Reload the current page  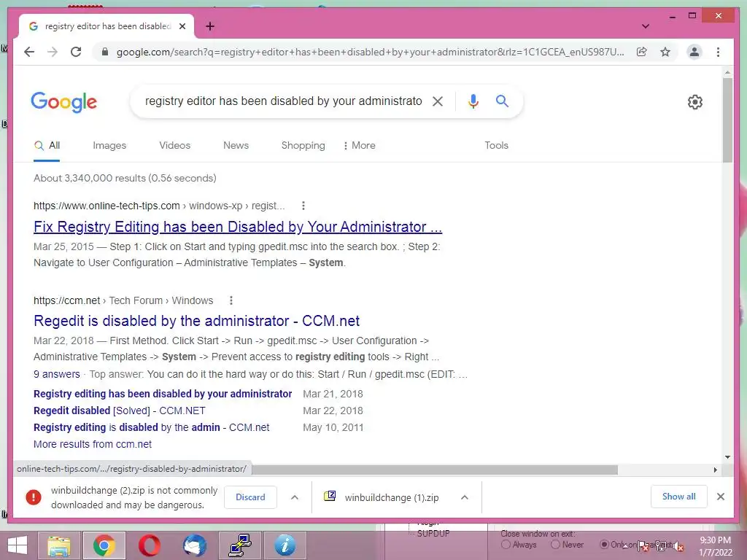(76, 52)
